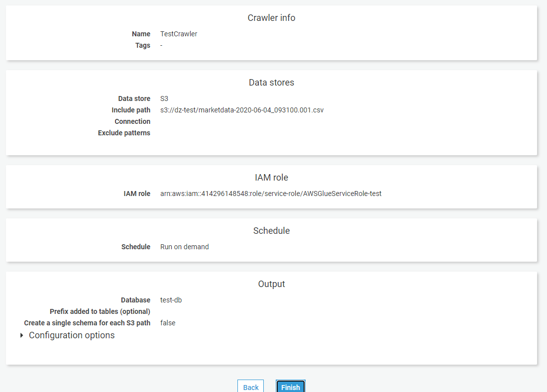Click the Exclude patterns label
This screenshot has width=547, height=392.
(124, 133)
